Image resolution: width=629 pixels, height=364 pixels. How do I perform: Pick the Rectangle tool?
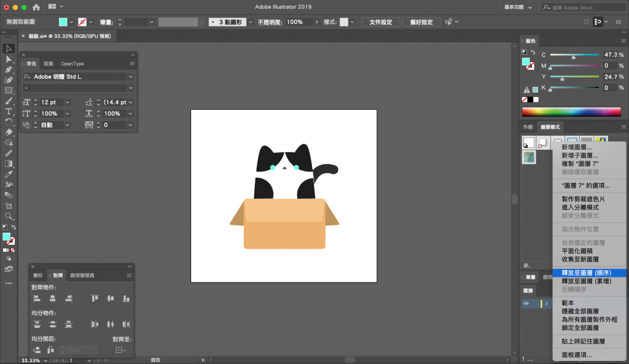[9, 90]
